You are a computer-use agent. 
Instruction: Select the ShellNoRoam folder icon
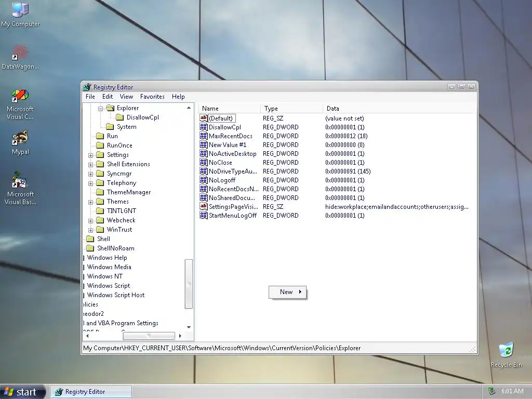90,248
